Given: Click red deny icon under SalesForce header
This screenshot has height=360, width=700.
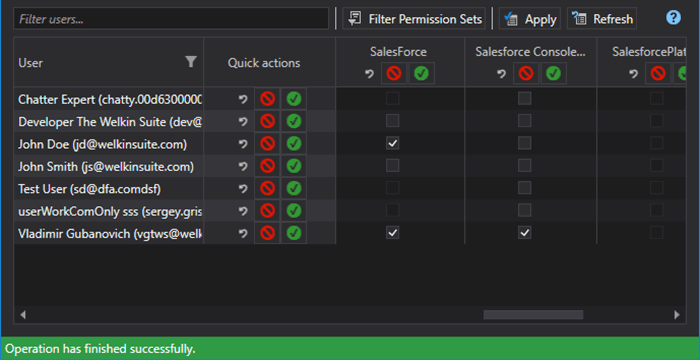Looking at the screenshot, I should pos(394,74).
